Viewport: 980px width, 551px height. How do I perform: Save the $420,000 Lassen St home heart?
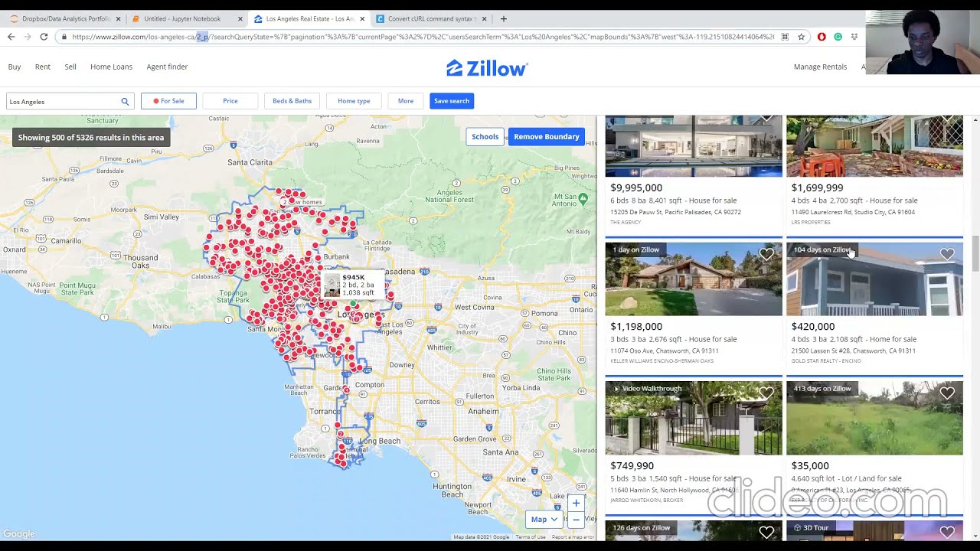coord(947,254)
